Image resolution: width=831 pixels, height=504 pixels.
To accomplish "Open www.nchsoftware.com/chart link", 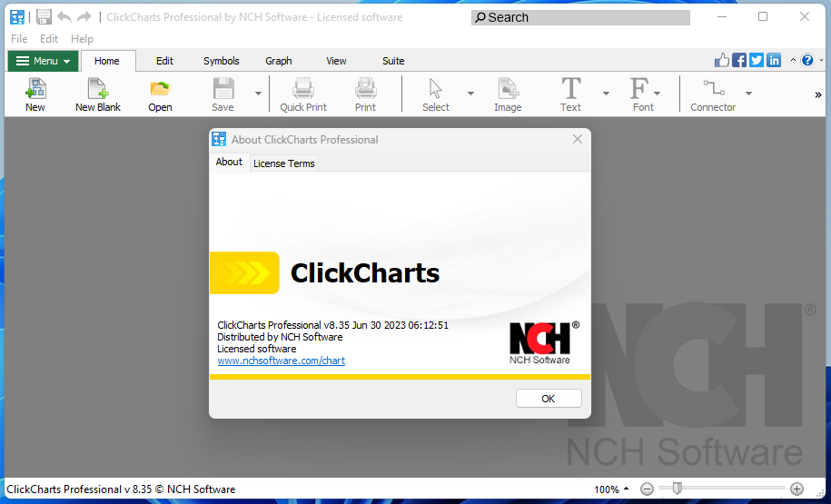I will click(281, 361).
